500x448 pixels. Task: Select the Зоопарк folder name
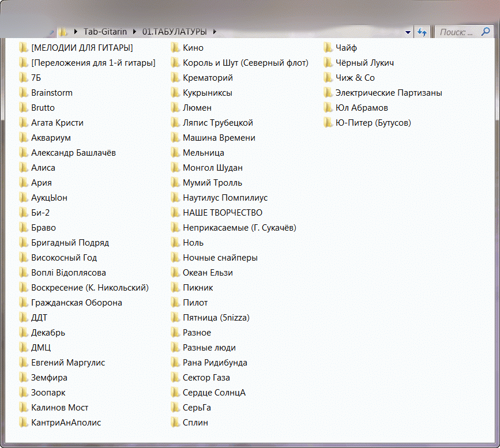tap(48, 393)
